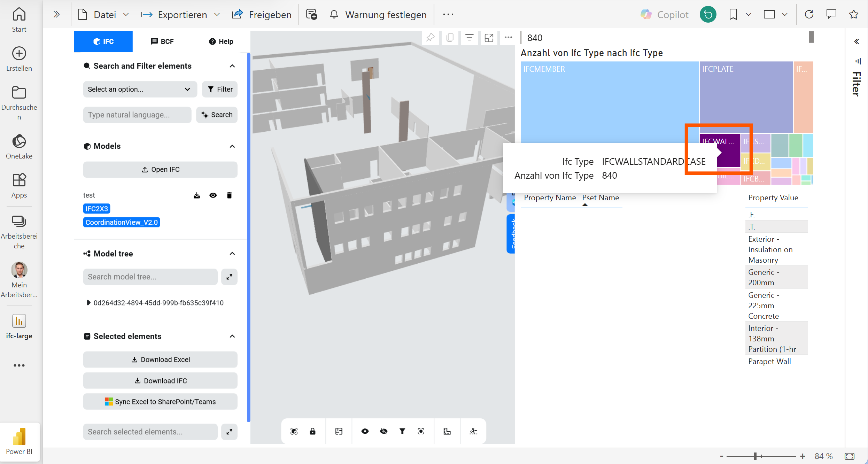Click the funnel icon in viewer toolbar
Image resolution: width=868 pixels, height=464 pixels.
(402, 431)
